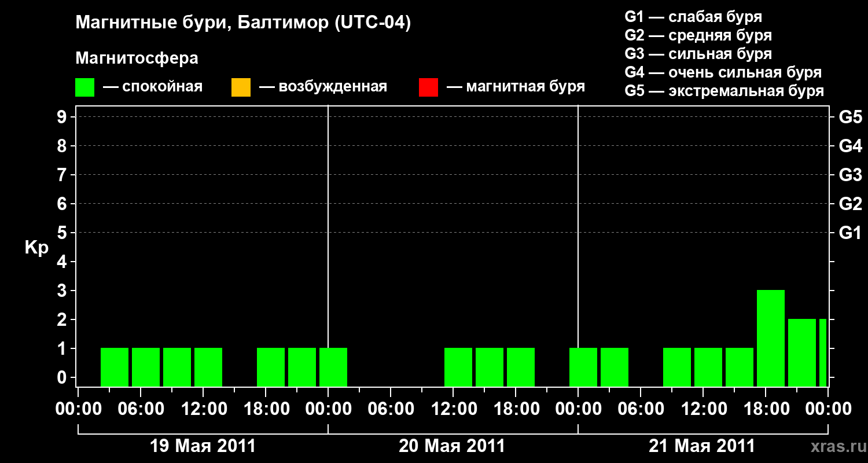Click the G5 label on the right axis
868x463 pixels.
point(850,117)
